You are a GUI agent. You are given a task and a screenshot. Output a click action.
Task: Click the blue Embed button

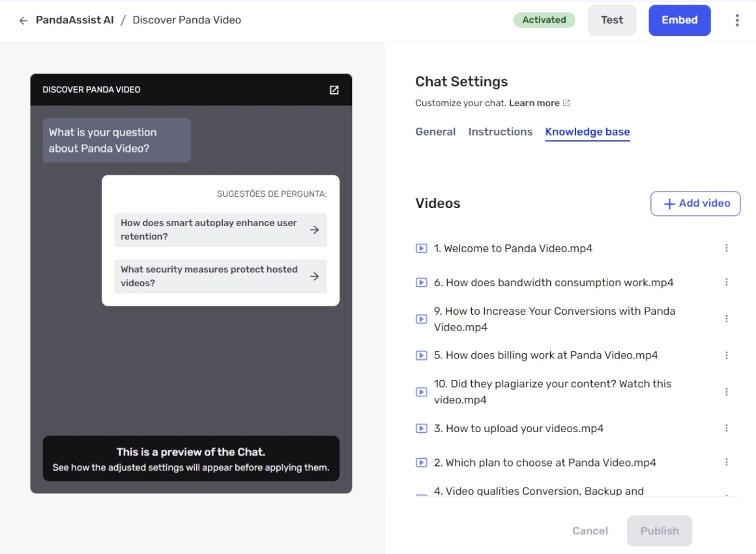click(x=679, y=20)
